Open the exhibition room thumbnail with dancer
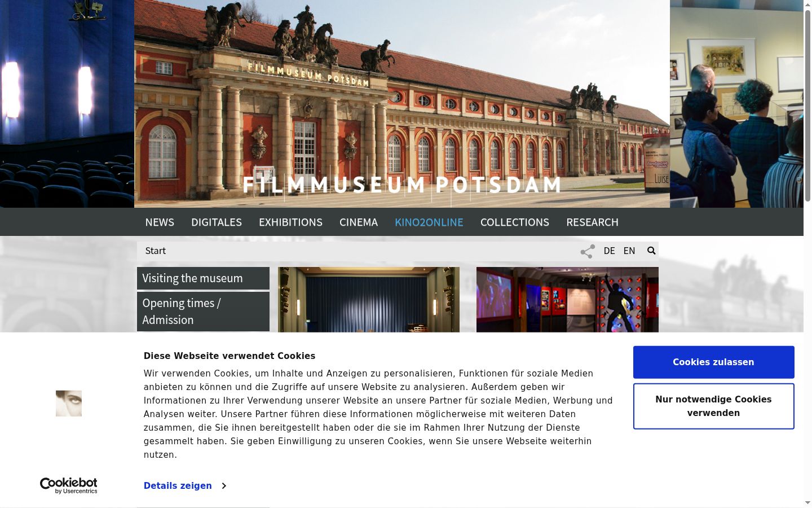 pos(567,300)
